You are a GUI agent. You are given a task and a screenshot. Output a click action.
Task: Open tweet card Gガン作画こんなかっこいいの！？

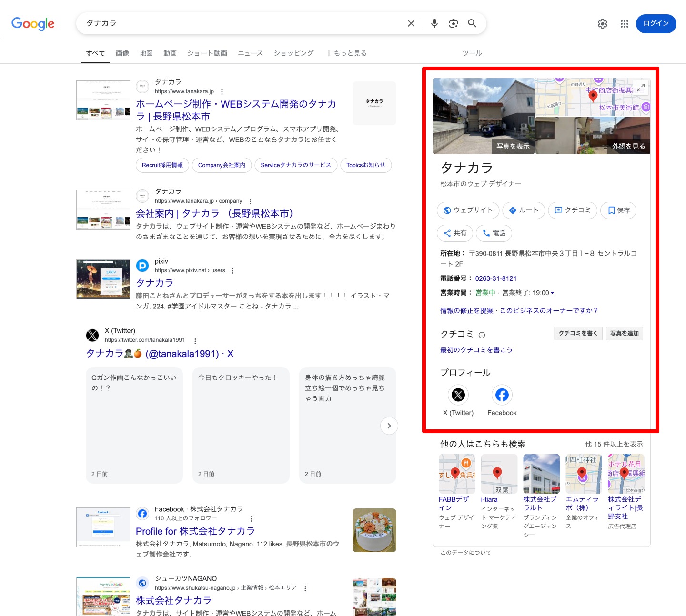point(134,425)
